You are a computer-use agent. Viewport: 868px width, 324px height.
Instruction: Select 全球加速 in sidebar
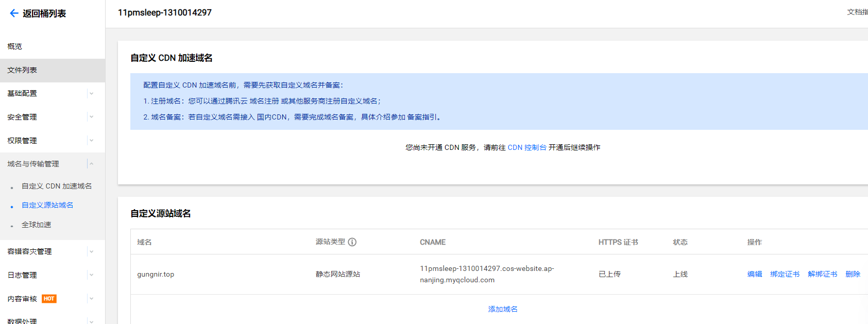tap(37, 225)
